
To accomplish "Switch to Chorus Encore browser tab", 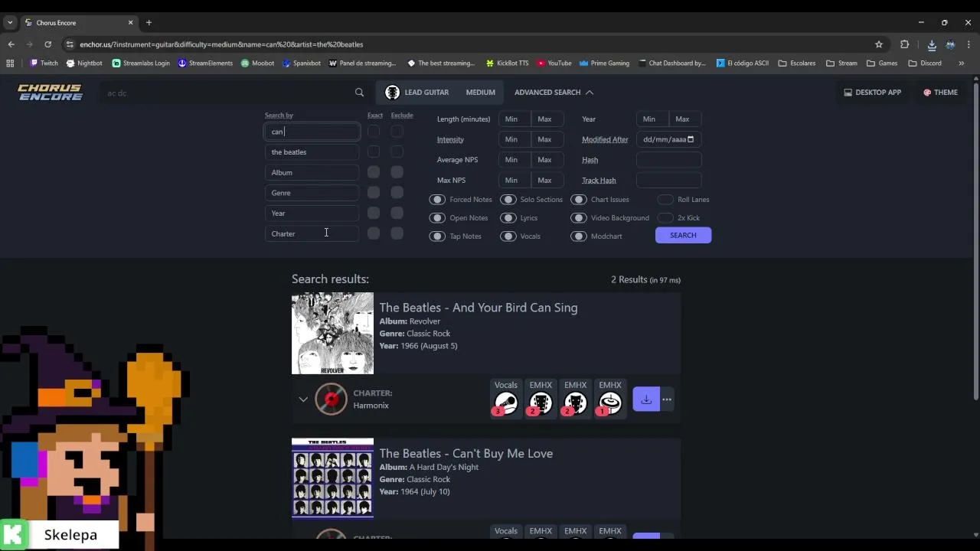I will [77, 22].
